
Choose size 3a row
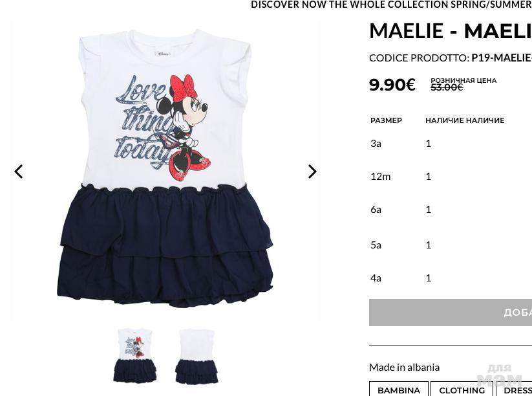(451, 143)
